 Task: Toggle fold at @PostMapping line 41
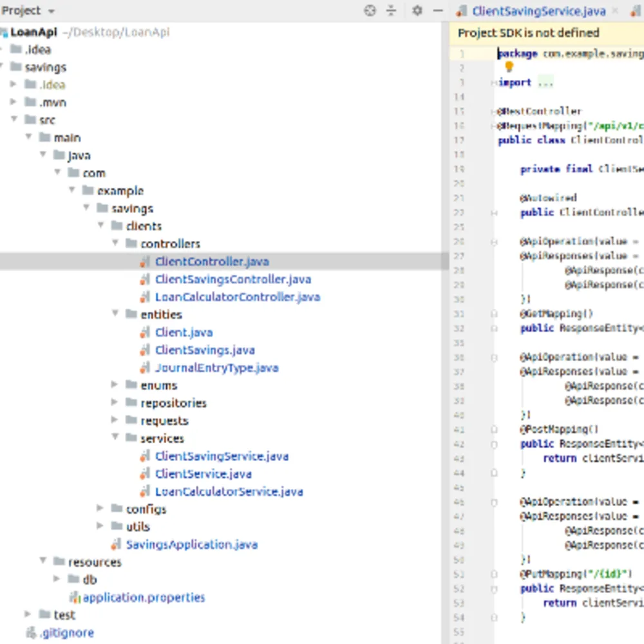494,430
